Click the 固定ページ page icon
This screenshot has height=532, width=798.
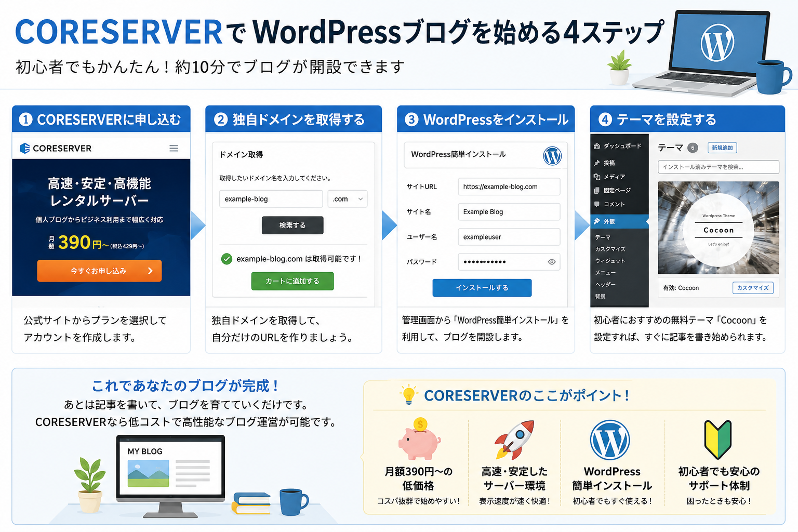point(597,190)
